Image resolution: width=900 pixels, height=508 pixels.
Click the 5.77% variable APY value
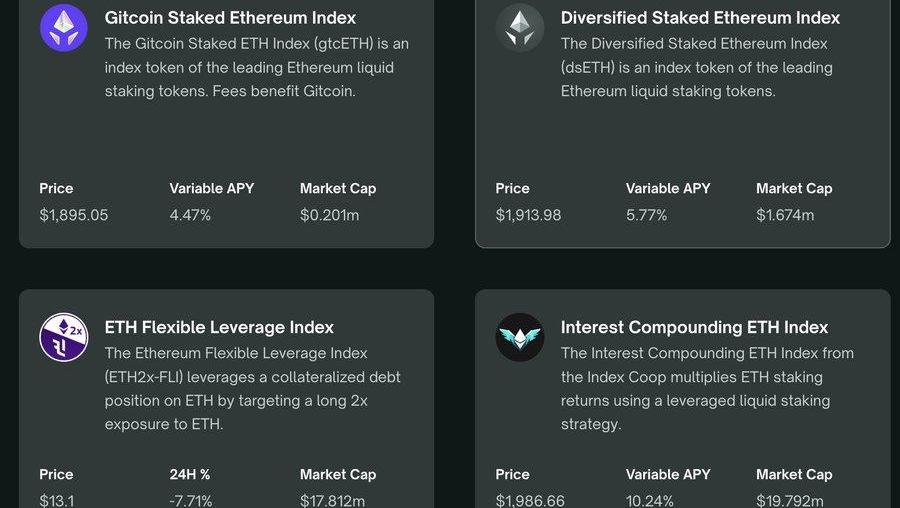[646, 215]
